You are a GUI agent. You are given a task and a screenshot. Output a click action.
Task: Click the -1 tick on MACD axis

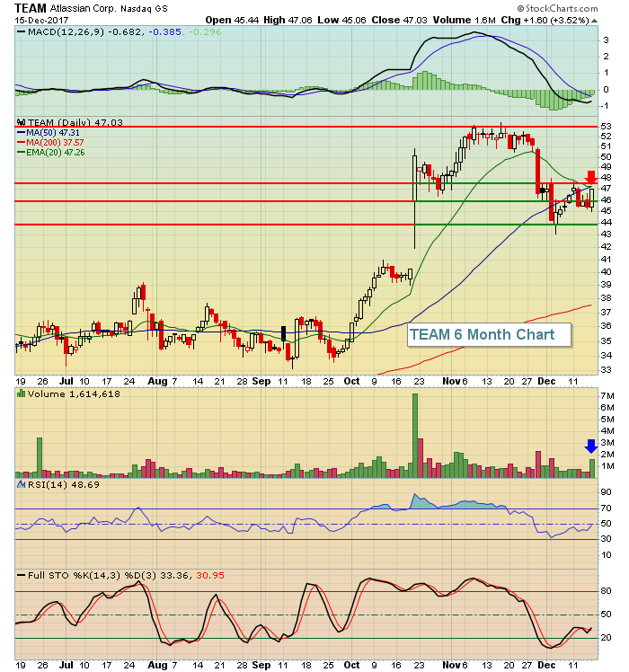605,106
